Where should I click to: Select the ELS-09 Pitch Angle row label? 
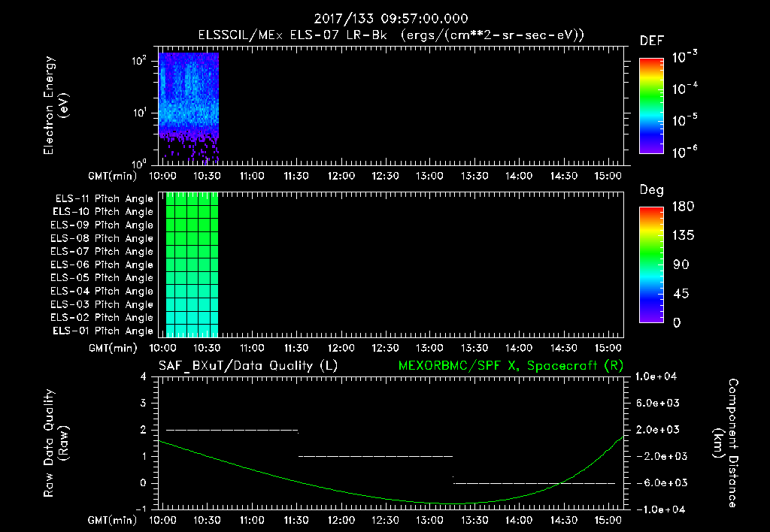click(102, 225)
